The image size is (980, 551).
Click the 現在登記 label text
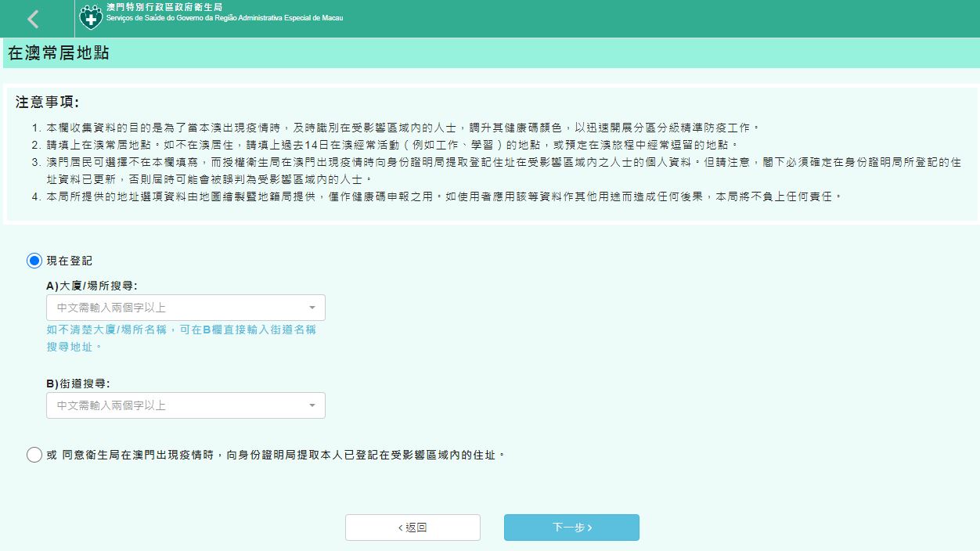click(69, 261)
